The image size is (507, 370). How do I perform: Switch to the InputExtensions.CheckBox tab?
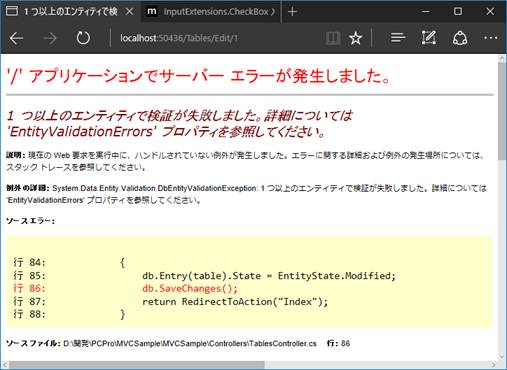tap(211, 12)
